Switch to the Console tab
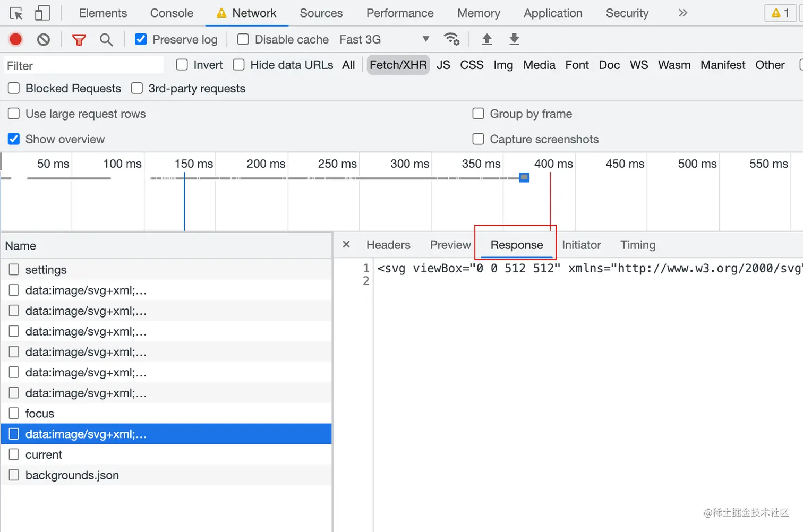Screen dimensions: 803x532 point(172,13)
